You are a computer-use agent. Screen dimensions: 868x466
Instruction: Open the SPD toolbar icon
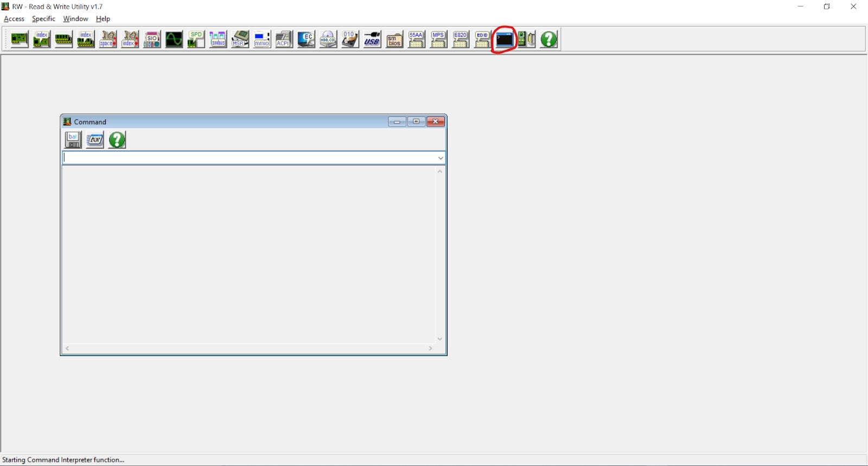click(x=196, y=39)
